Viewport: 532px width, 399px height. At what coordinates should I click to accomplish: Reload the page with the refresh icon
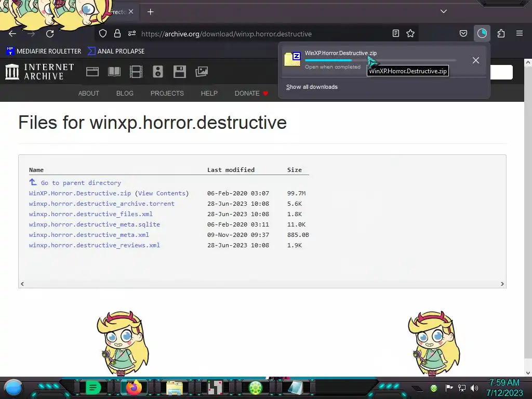(x=50, y=34)
